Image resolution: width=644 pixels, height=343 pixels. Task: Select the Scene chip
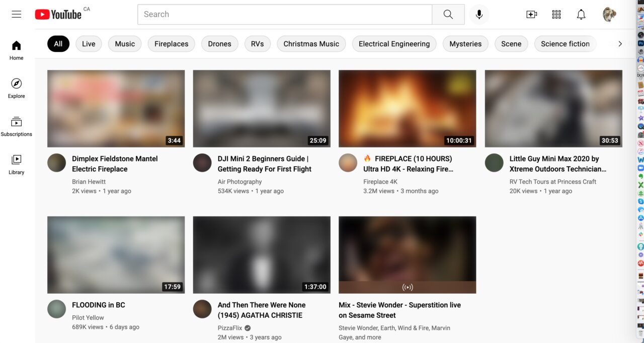click(x=511, y=44)
